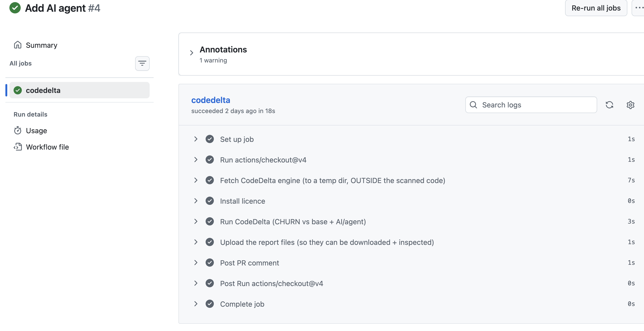Expand the Complete job step

click(196, 304)
